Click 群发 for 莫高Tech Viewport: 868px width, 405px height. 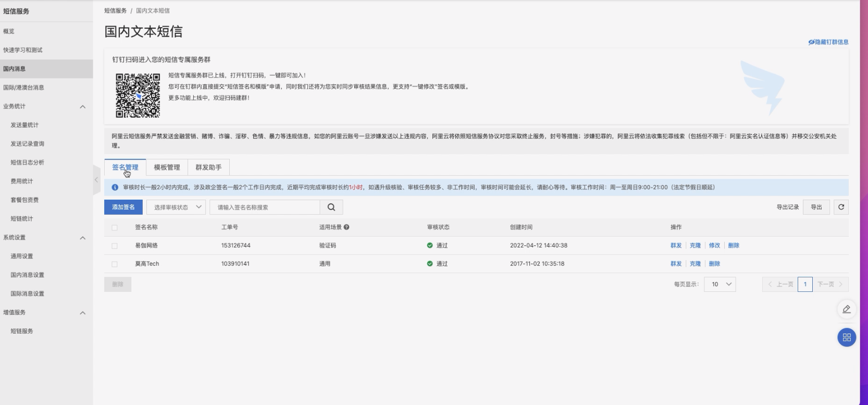pos(676,264)
